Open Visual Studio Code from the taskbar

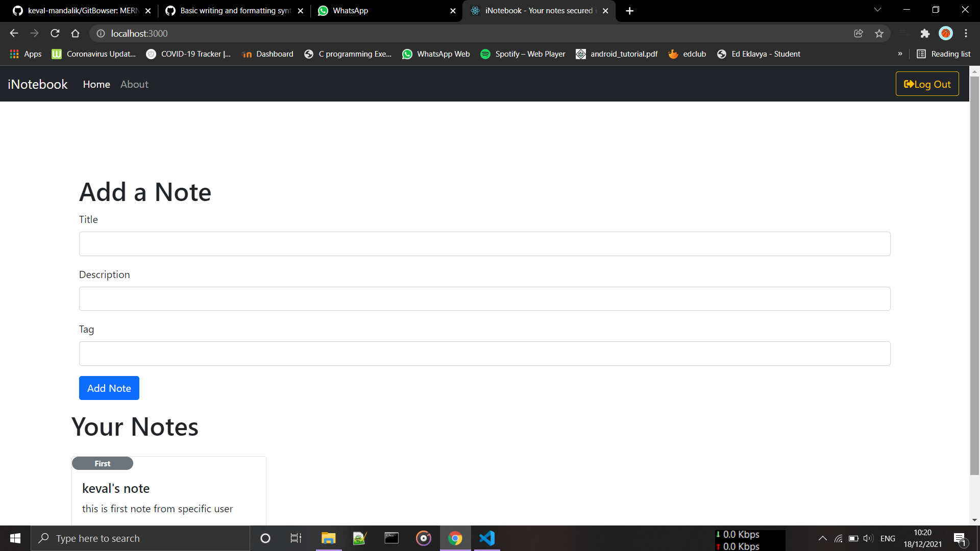coord(487,538)
